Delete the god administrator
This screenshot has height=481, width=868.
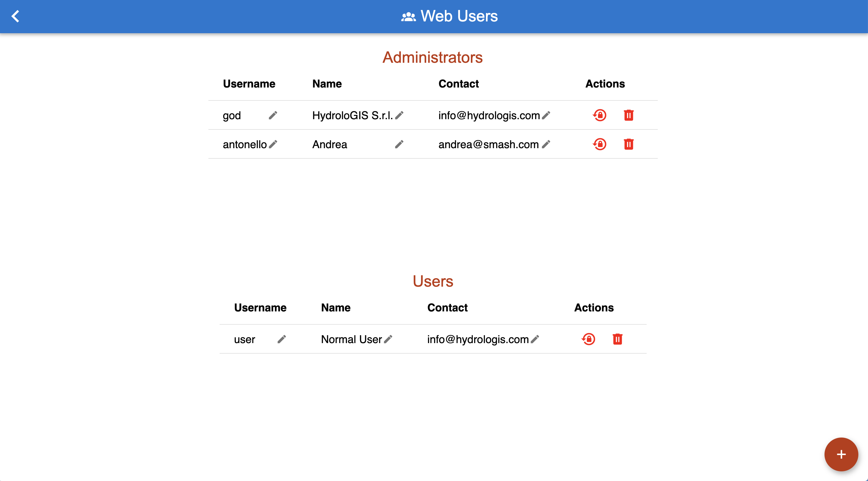coord(628,116)
